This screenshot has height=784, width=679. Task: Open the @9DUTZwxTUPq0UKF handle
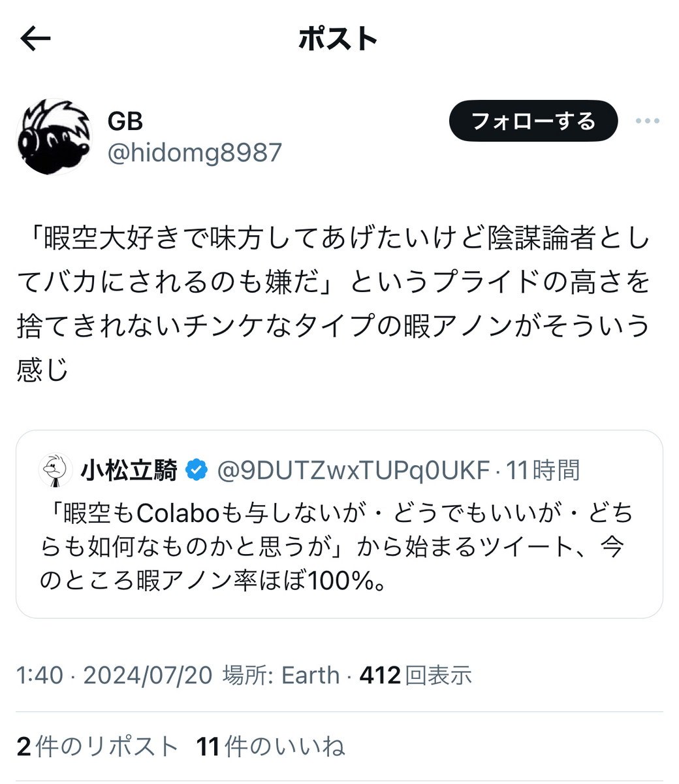[353, 470]
